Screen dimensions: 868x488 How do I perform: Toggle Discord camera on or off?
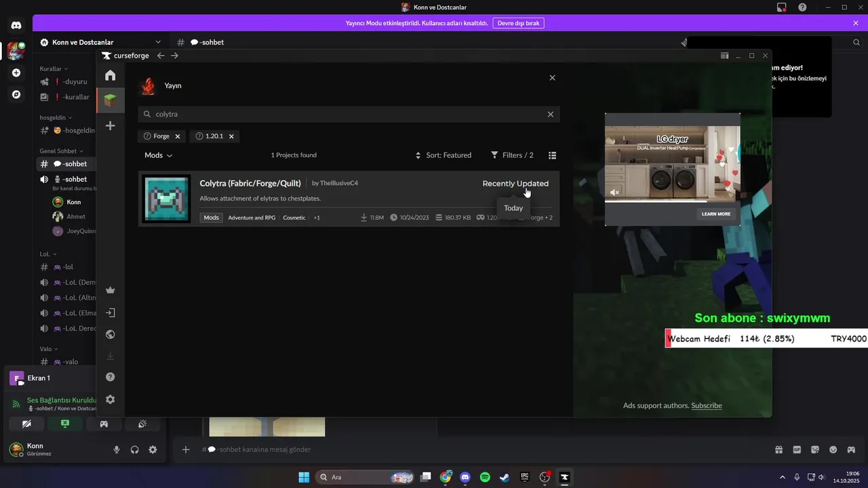pyautogui.click(x=26, y=424)
